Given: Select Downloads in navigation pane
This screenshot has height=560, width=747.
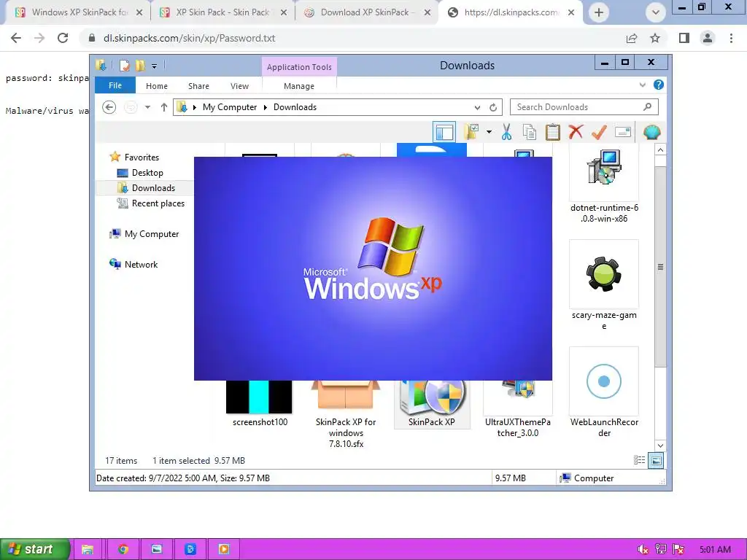Looking at the screenshot, I should pyautogui.click(x=153, y=187).
